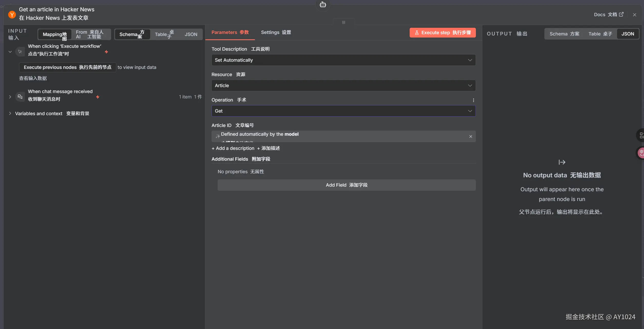This screenshot has width=644, height=329.
Task: Open the Resource Article dropdown
Action: click(343, 86)
